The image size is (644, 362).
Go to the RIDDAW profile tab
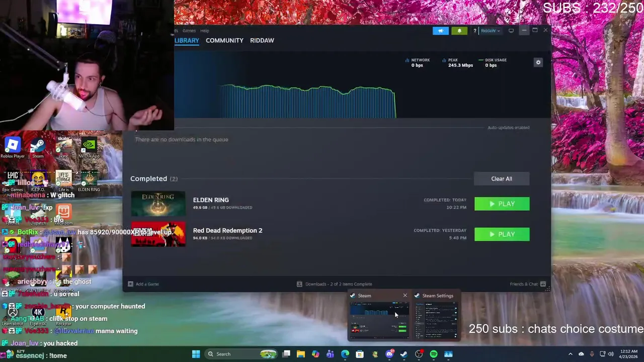pyautogui.click(x=262, y=40)
